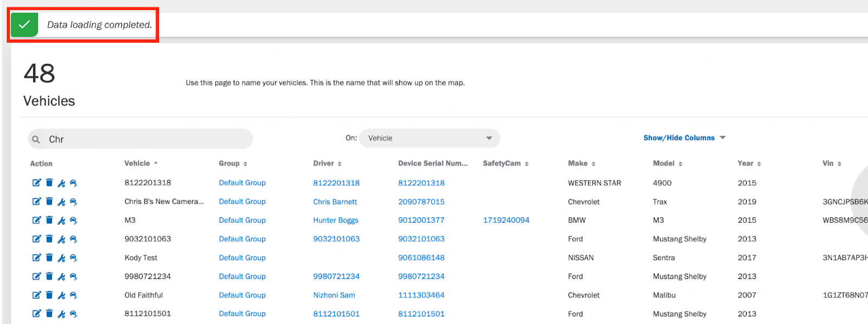This screenshot has width=868, height=324.
Task: Open SafetyCam 1719240094 link
Action: pyautogui.click(x=506, y=220)
